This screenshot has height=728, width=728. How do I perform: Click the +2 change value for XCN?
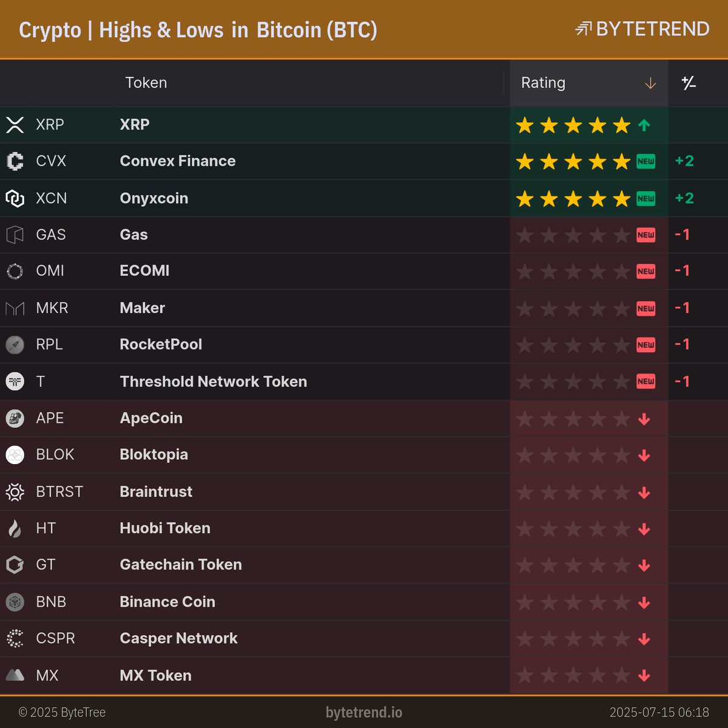[684, 198]
